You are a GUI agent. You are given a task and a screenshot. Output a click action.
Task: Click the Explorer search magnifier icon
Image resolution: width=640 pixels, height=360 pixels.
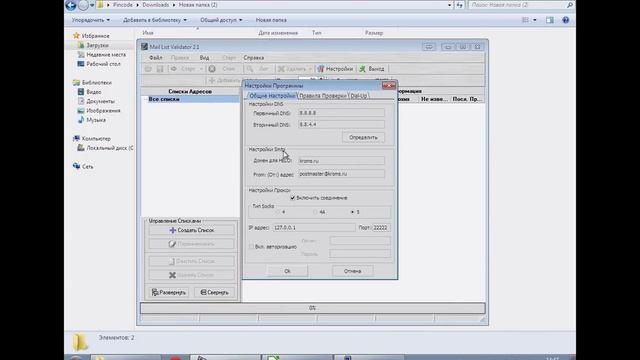(570, 5)
